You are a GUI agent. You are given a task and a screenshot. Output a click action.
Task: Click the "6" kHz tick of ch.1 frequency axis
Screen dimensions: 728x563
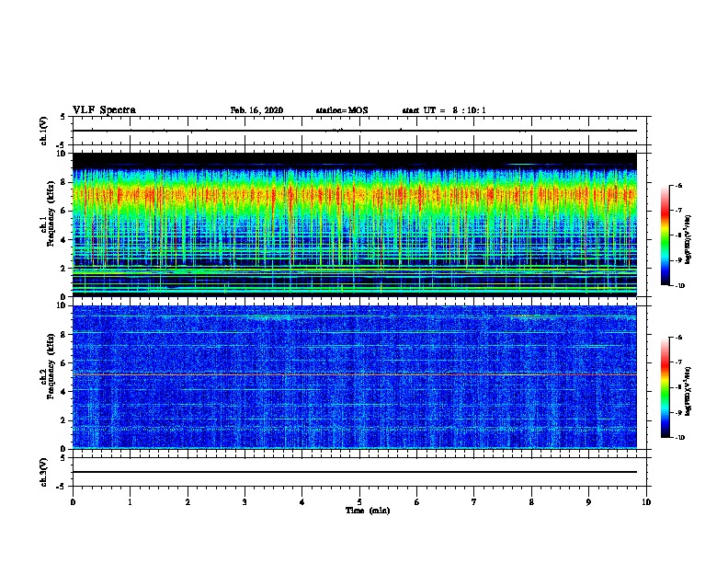pos(65,211)
